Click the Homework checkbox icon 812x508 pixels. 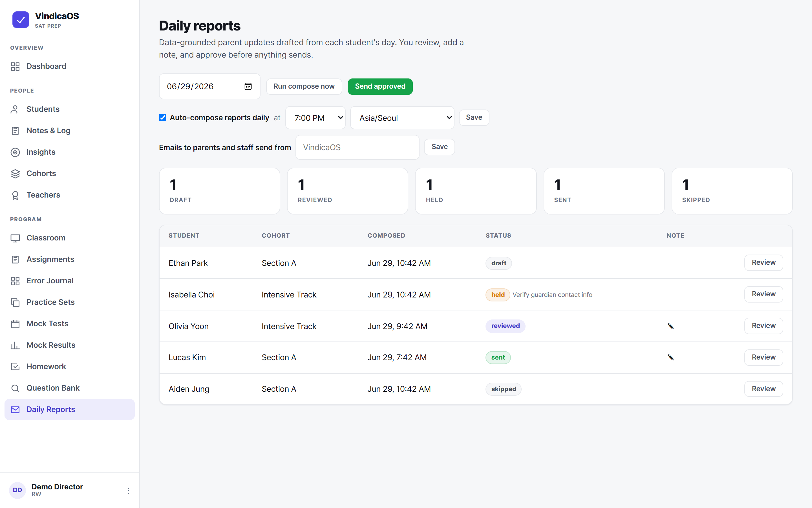[x=15, y=367]
